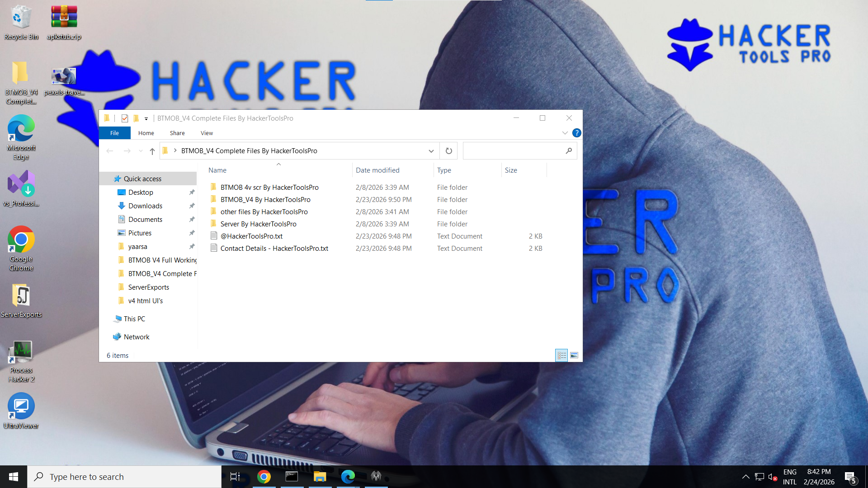Open the File menu

tap(115, 133)
